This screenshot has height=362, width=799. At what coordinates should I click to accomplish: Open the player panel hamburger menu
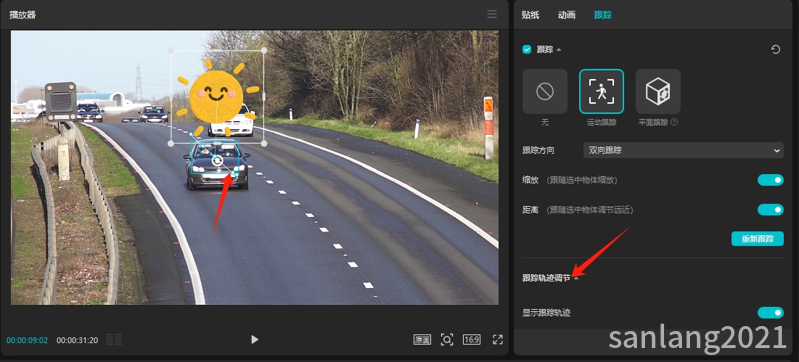click(492, 14)
